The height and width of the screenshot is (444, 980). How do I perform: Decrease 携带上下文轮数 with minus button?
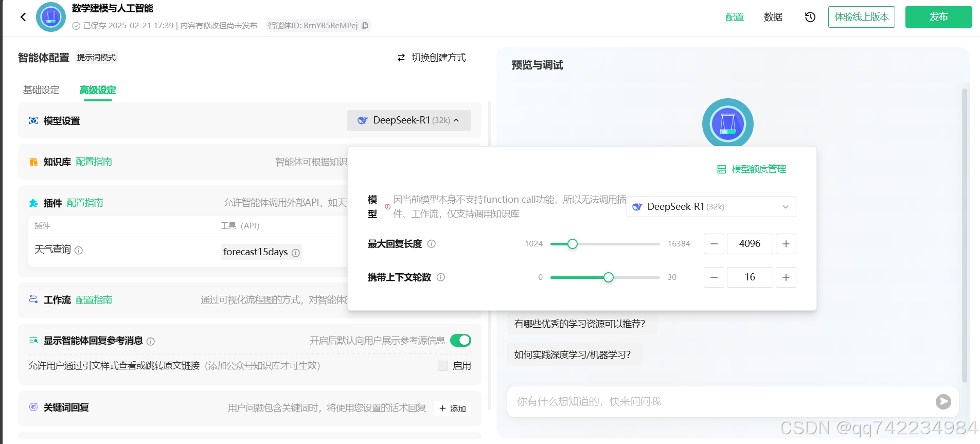(714, 277)
